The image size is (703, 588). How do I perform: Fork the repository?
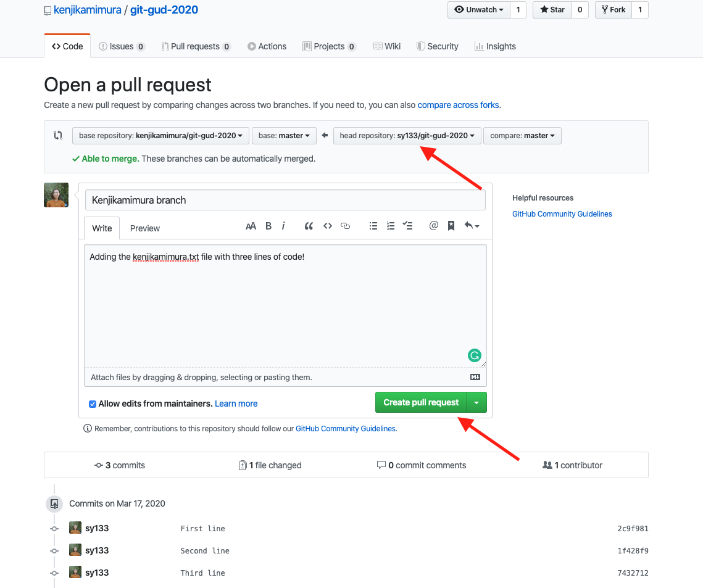[614, 10]
